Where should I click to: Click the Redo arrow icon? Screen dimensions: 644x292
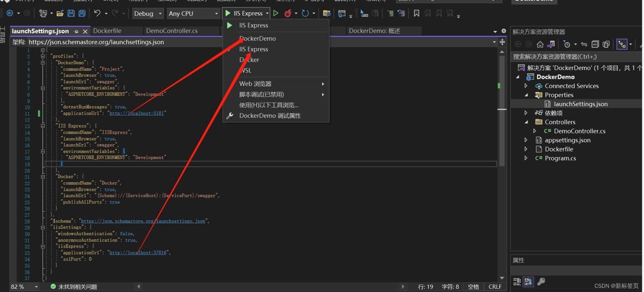[x=115, y=13]
